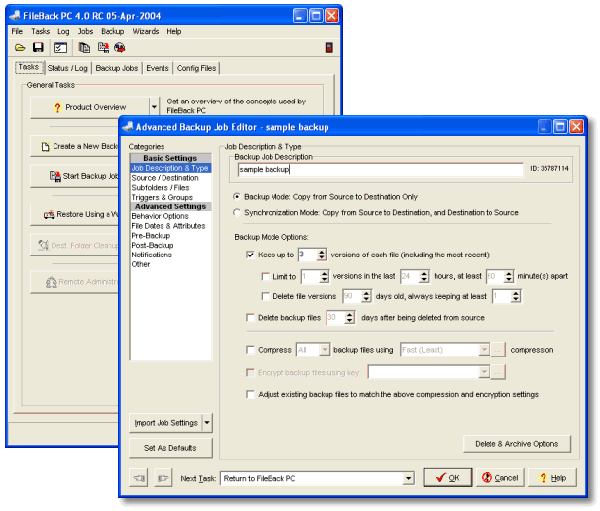Click the Cancel button
The image size is (600, 511).
tap(500, 478)
